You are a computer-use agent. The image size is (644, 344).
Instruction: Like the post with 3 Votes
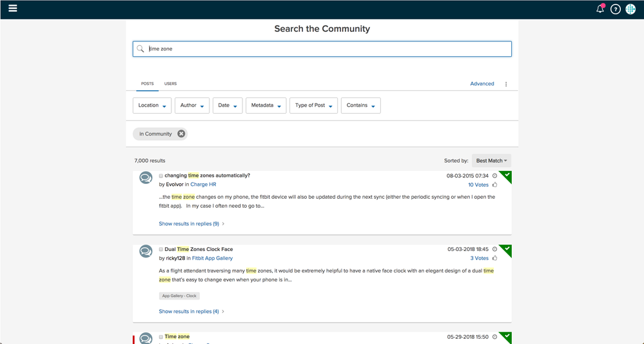click(495, 259)
